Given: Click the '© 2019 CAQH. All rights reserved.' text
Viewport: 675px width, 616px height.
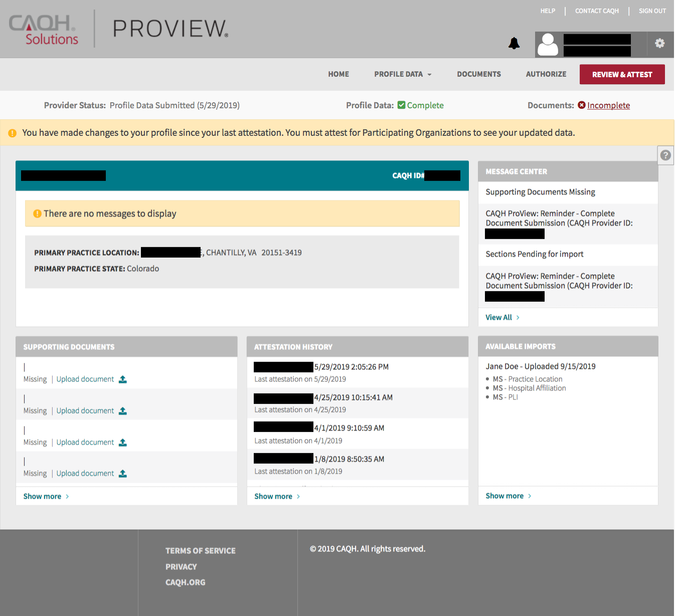Looking at the screenshot, I should point(368,549).
